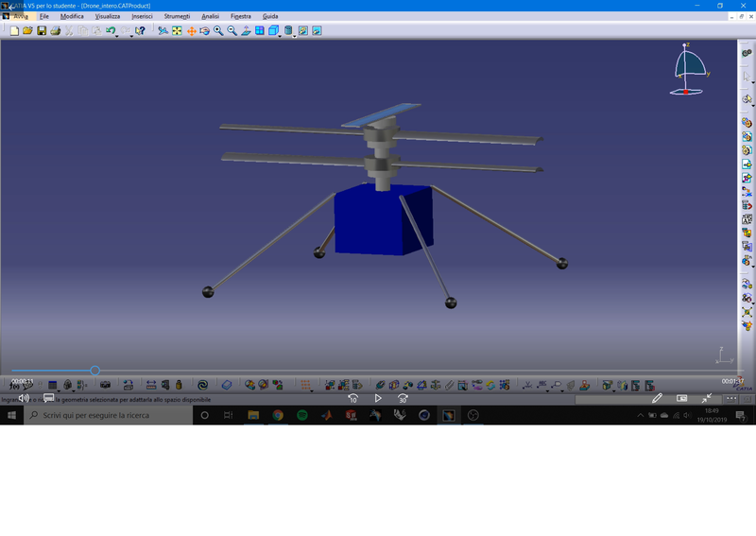Open the File menu
The image size is (756, 536).
click(x=44, y=16)
